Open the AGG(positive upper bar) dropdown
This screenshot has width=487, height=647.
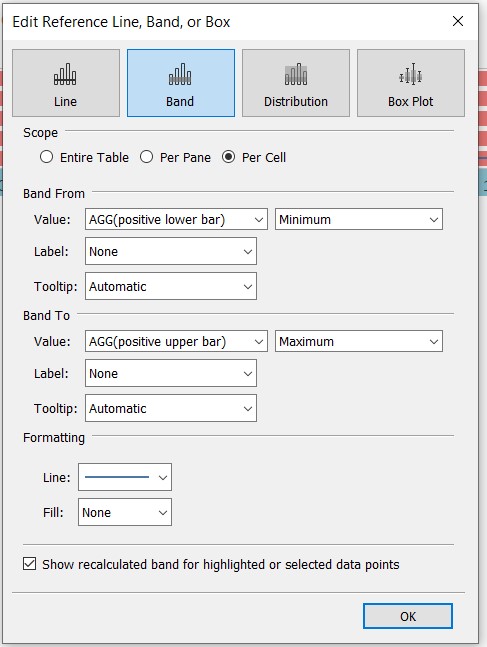point(176,341)
